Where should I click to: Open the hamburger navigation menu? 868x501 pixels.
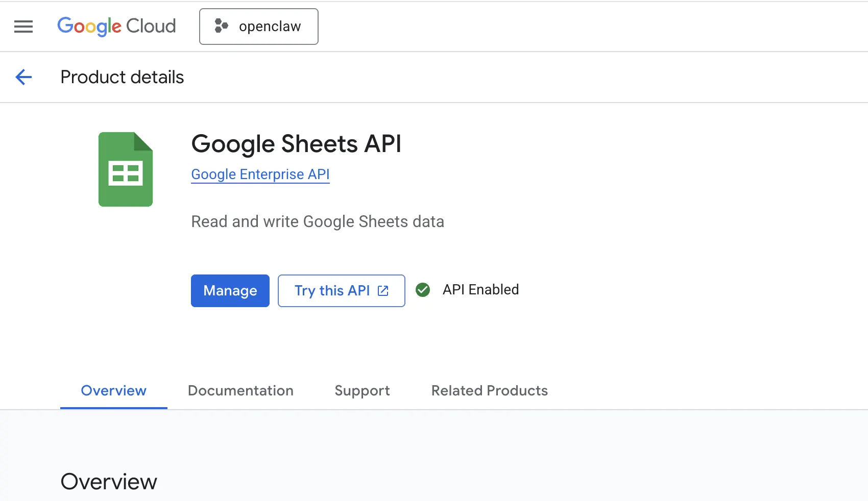pyautogui.click(x=23, y=27)
